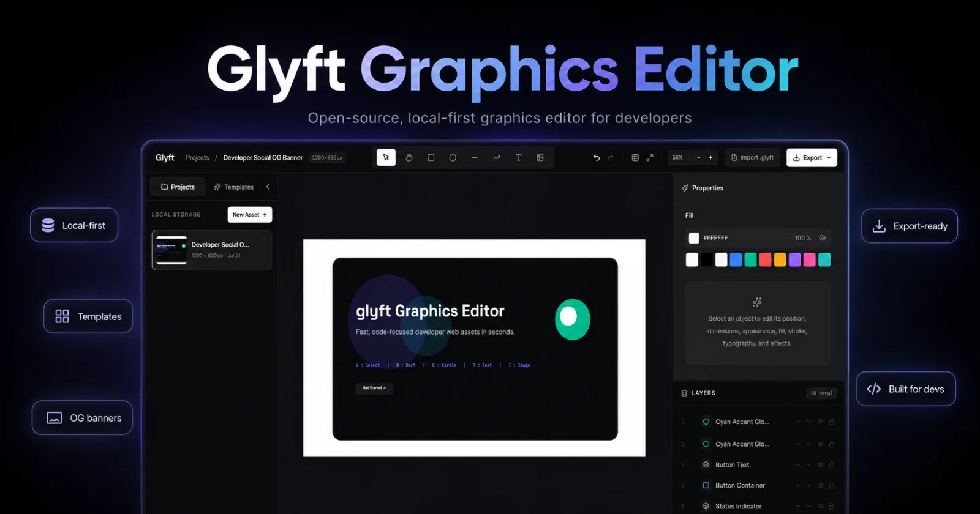Image resolution: width=980 pixels, height=514 pixels.
Task: Pick the orange color swatch
Action: (780, 259)
